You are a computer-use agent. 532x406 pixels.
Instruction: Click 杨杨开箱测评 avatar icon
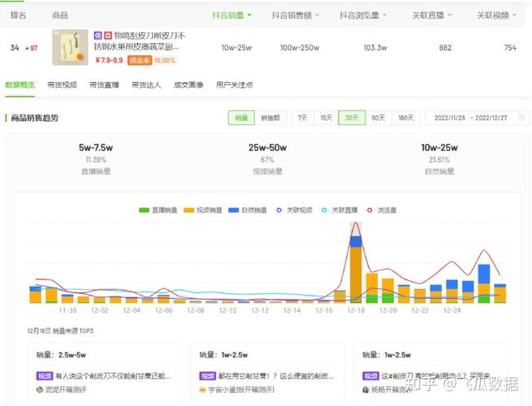[x=365, y=390]
